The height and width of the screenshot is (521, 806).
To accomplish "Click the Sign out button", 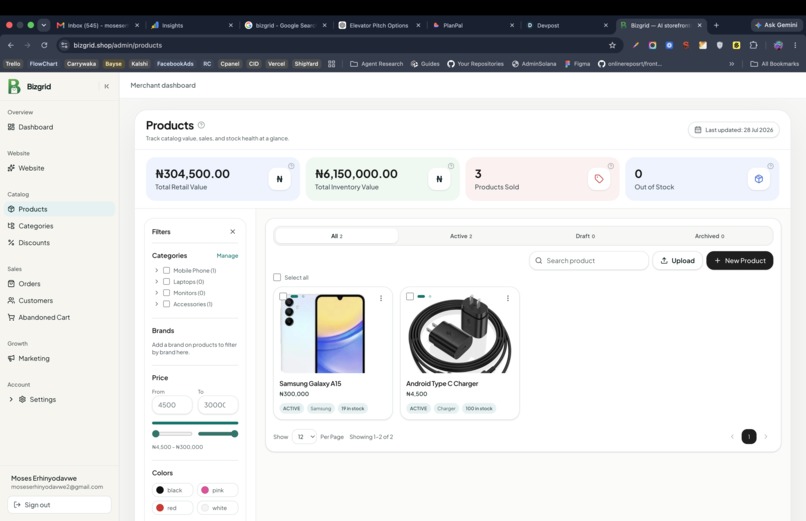I will click(59, 505).
